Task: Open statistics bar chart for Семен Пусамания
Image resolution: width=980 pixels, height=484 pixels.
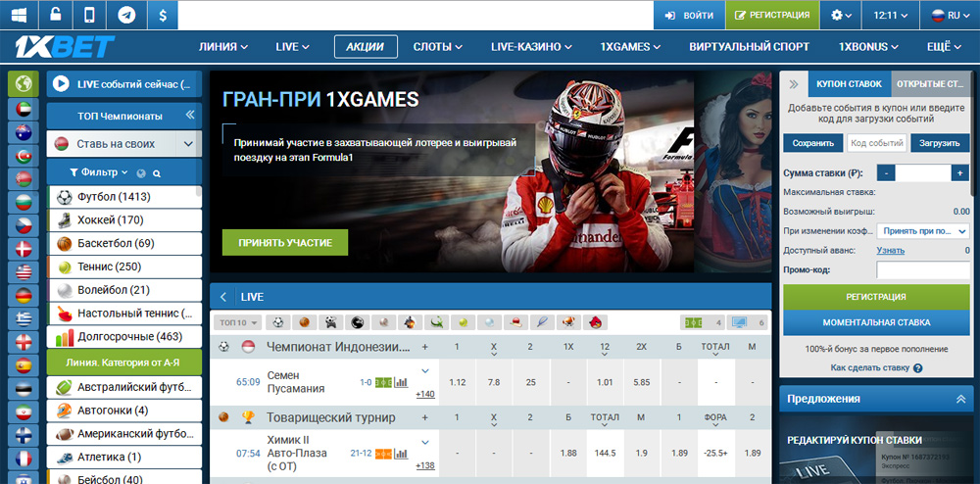Action: [x=401, y=382]
